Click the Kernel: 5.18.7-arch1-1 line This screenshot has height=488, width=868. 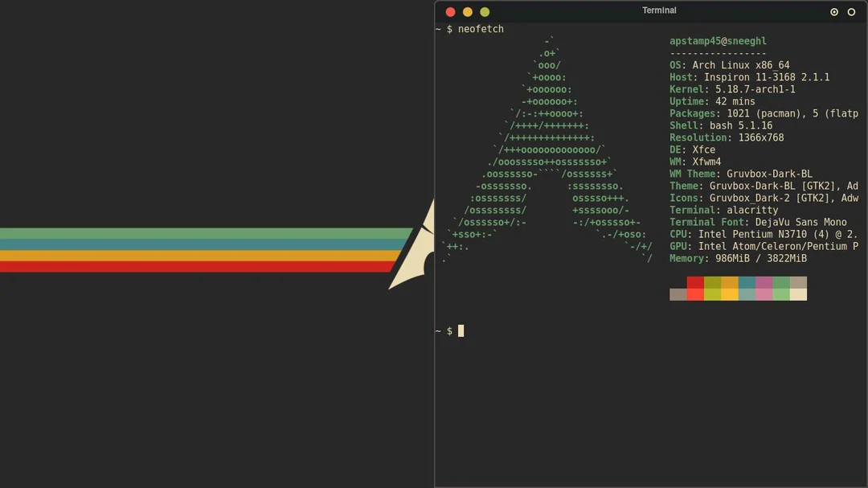point(732,89)
